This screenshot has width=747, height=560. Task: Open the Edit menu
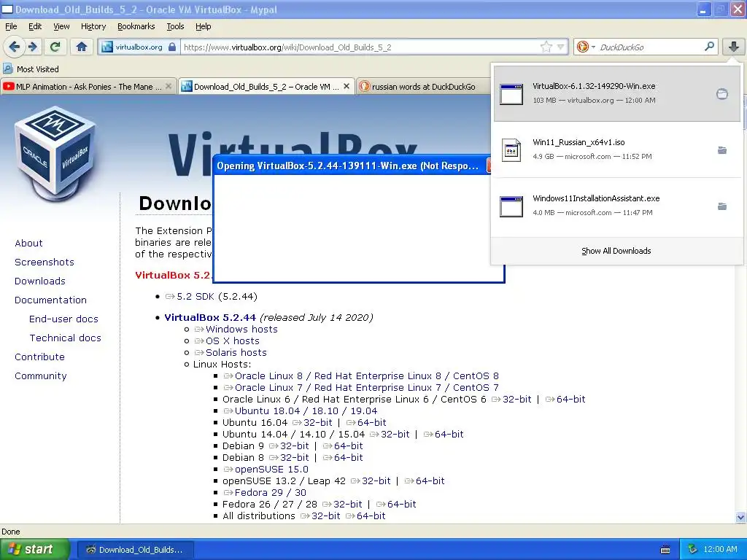point(35,26)
